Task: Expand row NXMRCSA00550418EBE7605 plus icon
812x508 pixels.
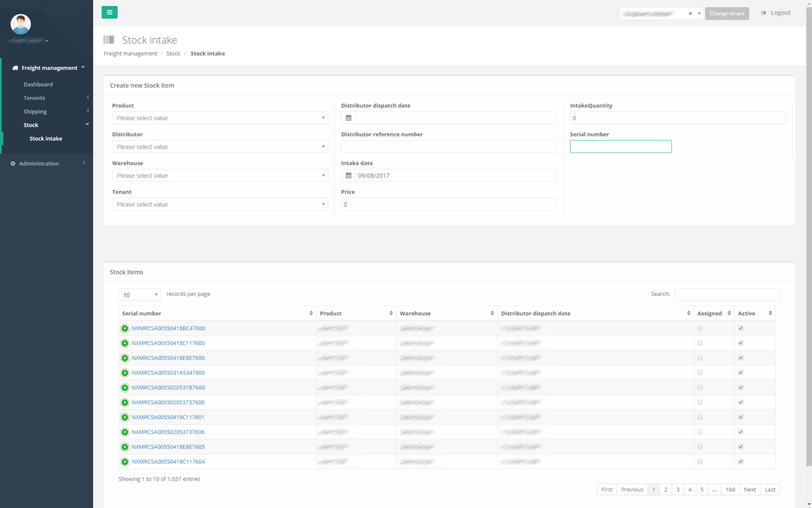Action: [125, 447]
